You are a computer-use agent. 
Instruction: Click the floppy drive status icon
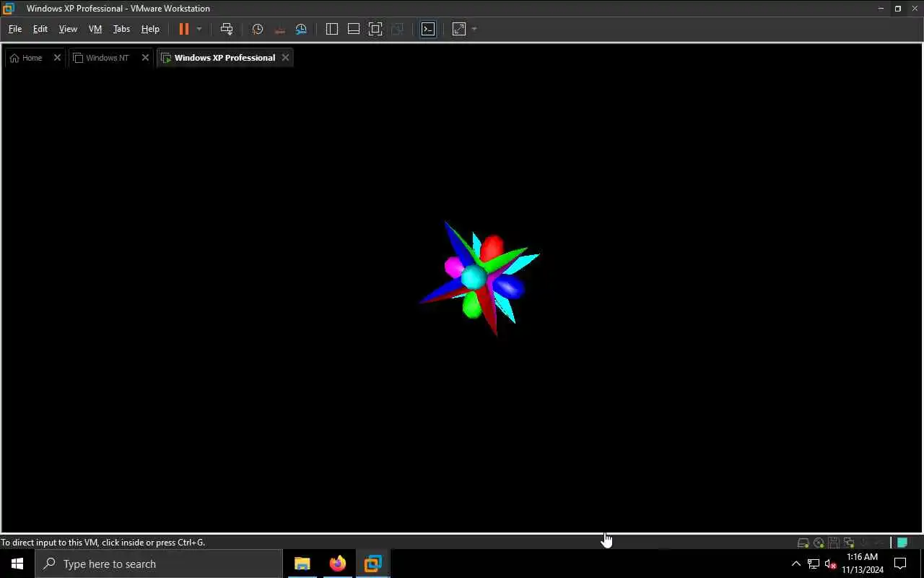tap(834, 543)
